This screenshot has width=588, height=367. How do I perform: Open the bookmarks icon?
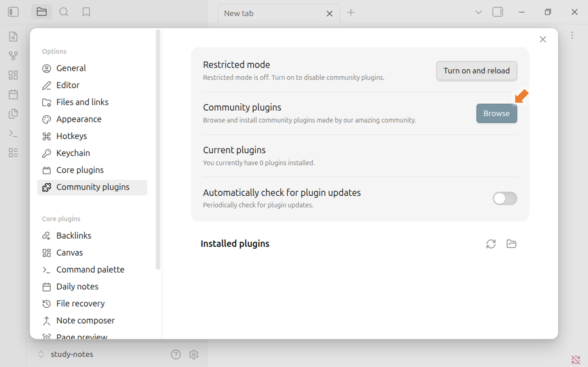(x=86, y=12)
